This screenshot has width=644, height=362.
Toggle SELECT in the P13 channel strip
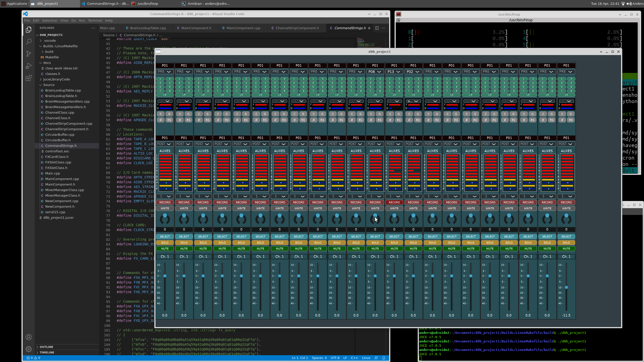click(x=394, y=237)
